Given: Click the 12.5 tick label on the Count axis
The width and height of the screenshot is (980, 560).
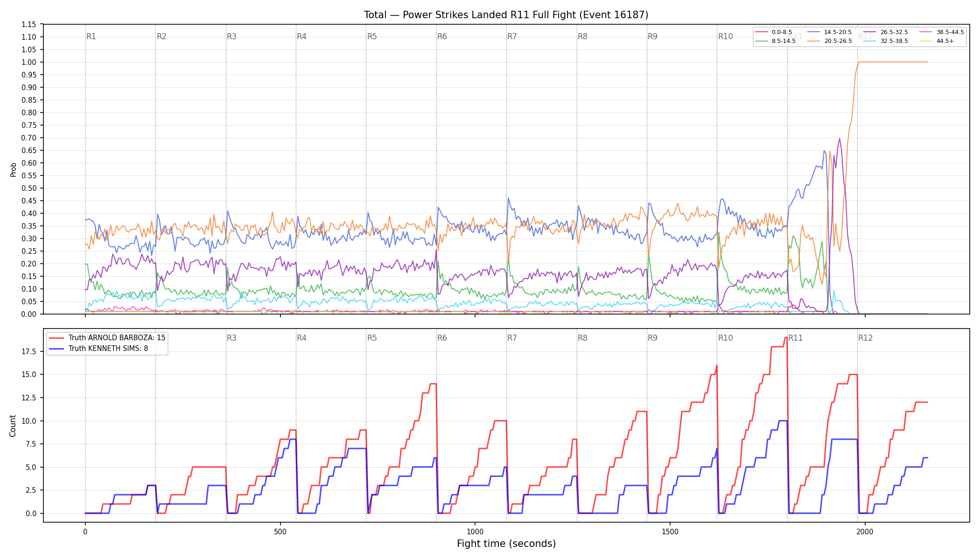Looking at the screenshot, I should (x=29, y=398).
